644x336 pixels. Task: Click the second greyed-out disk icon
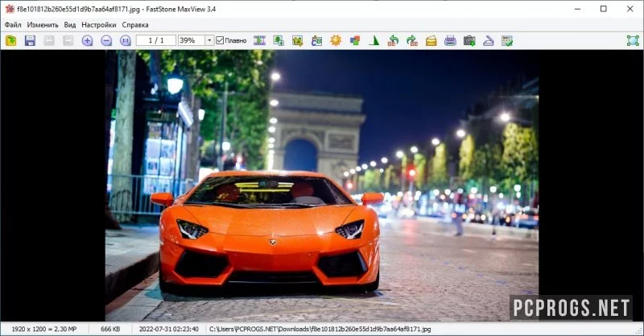tap(68, 40)
